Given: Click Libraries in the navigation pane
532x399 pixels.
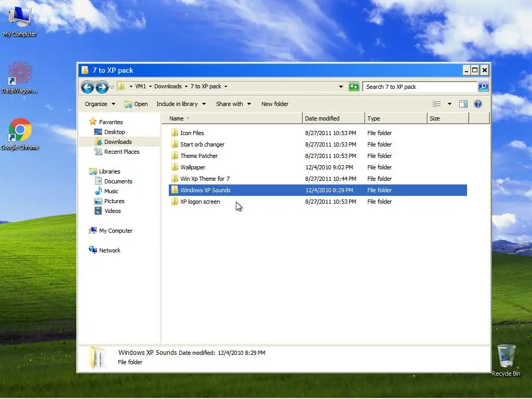Looking at the screenshot, I should click(104, 171).
